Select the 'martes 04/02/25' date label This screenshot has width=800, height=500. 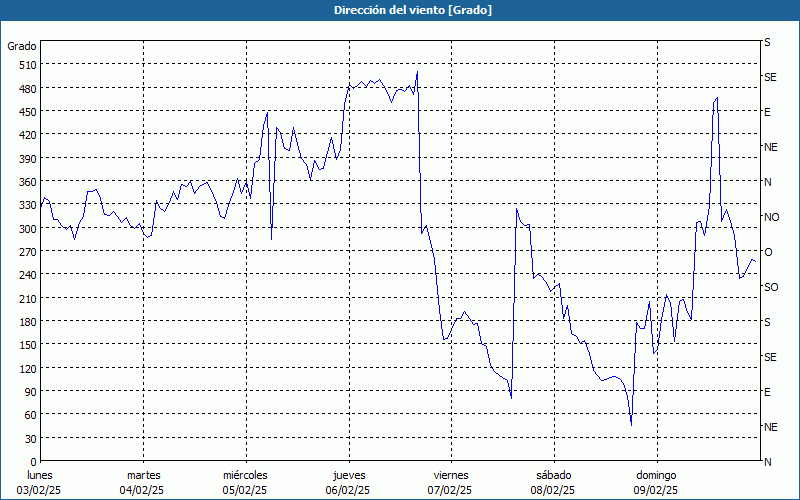click(x=143, y=482)
